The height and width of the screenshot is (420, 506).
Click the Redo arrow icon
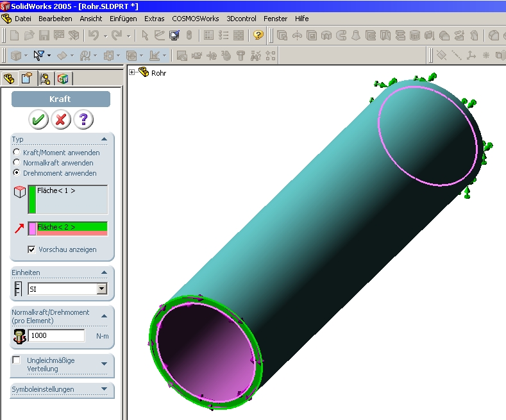coord(117,35)
